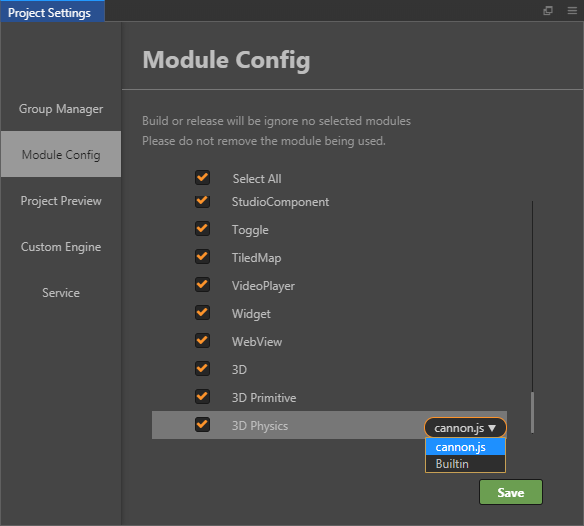Open the hamburger menu icon in title bar
Image resolution: width=584 pixels, height=526 pixels.
(x=572, y=10)
